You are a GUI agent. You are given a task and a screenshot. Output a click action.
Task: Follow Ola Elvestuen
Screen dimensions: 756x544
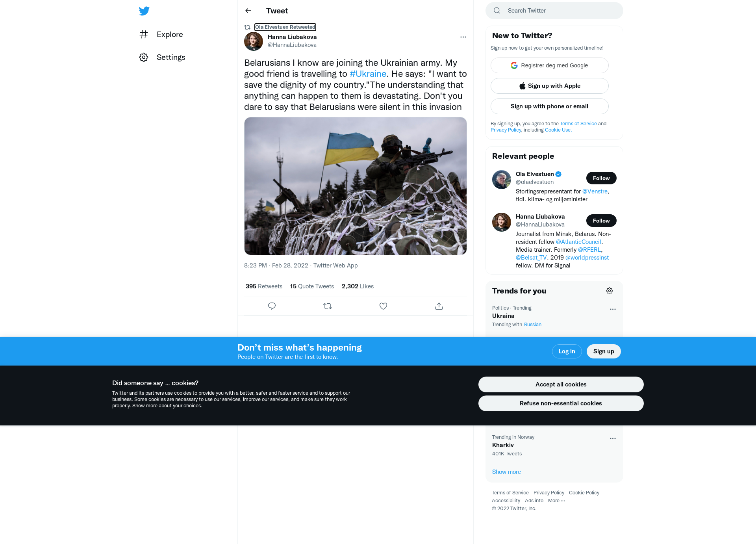click(601, 178)
